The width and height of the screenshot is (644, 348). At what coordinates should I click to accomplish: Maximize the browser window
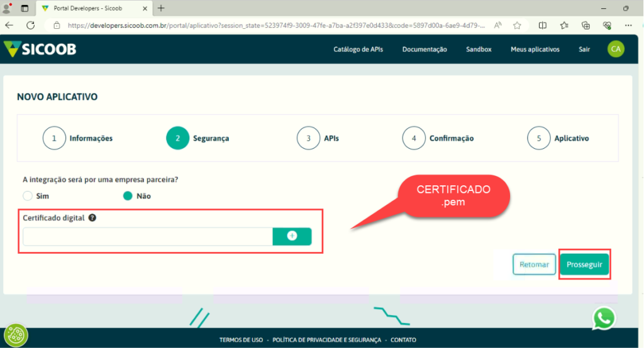(x=626, y=8)
